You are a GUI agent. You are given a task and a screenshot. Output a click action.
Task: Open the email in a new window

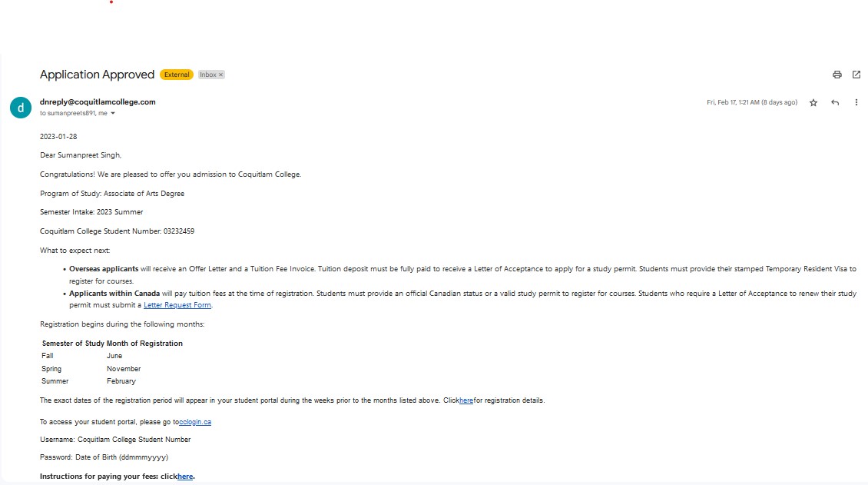coord(856,75)
